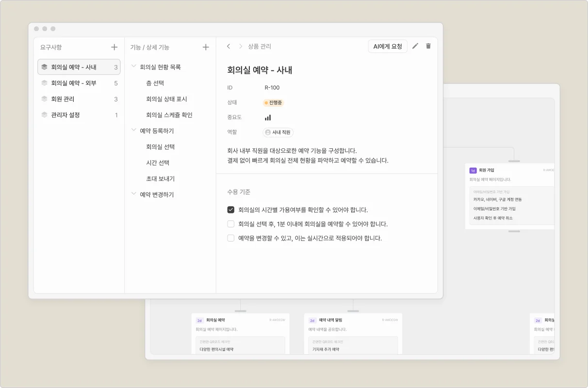Expand the 예약 변경하기 group

tap(134, 194)
